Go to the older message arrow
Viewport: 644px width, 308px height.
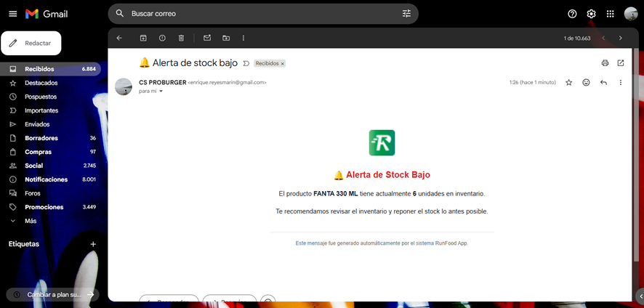pos(620,38)
